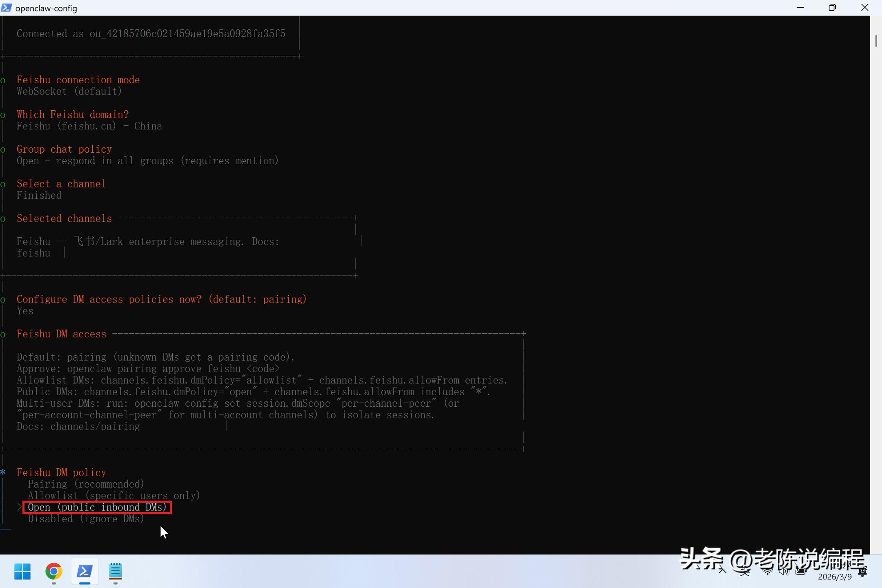Choose Open (public inbound DMs) option

97,507
